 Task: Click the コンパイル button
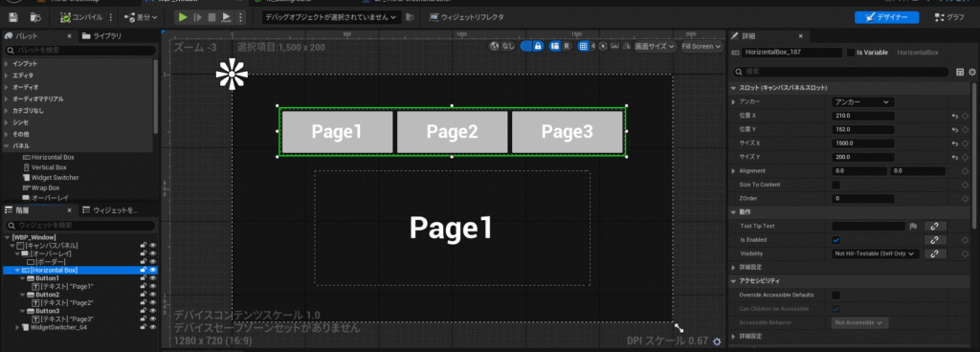pyautogui.click(x=82, y=17)
